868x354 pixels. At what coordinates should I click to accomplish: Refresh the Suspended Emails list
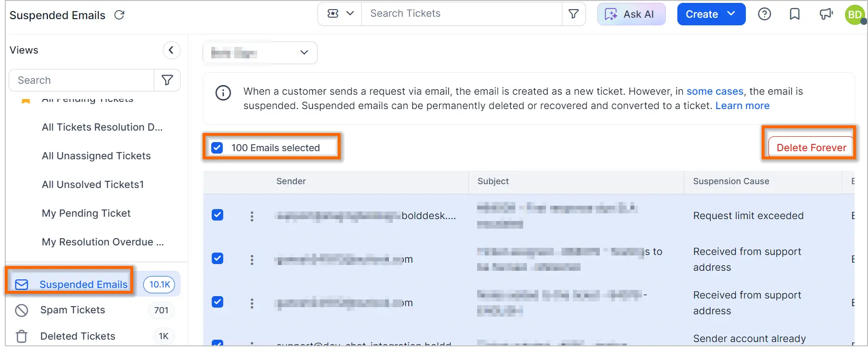[x=119, y=15]
